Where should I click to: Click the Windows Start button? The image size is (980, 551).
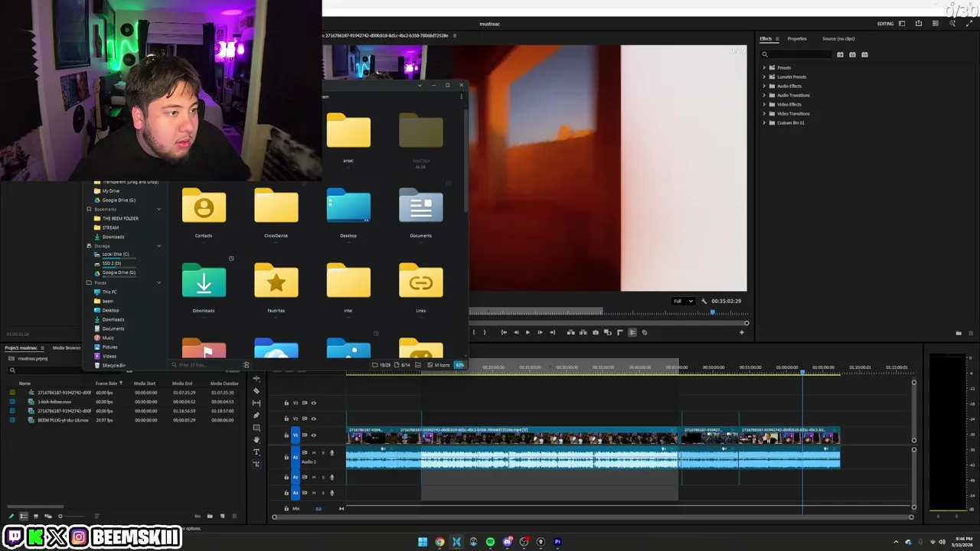click(x=423, y=542)
